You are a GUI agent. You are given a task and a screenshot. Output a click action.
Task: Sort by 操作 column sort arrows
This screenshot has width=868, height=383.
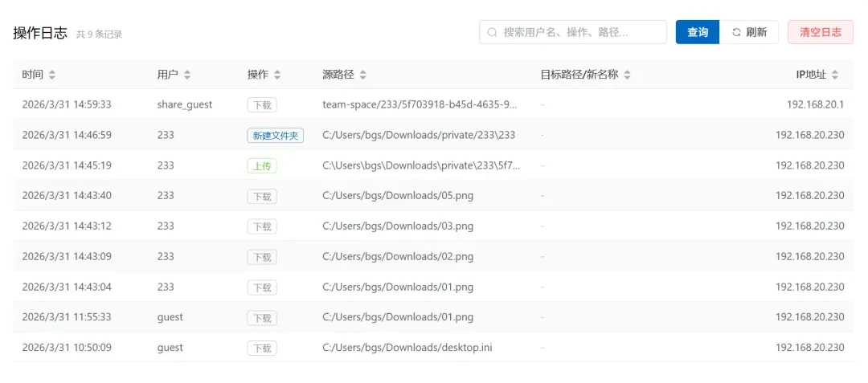pyautogui.click(x=277, y=75)
